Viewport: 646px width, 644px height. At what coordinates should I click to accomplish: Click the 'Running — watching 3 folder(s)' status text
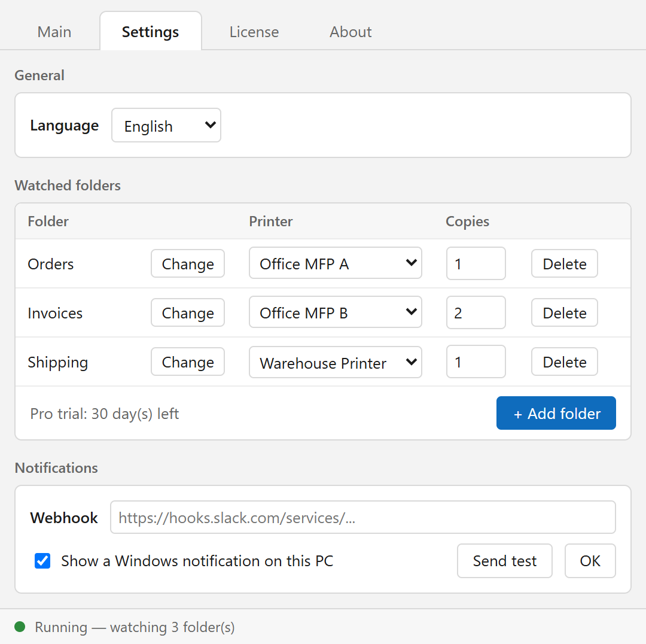coord(135,627)
